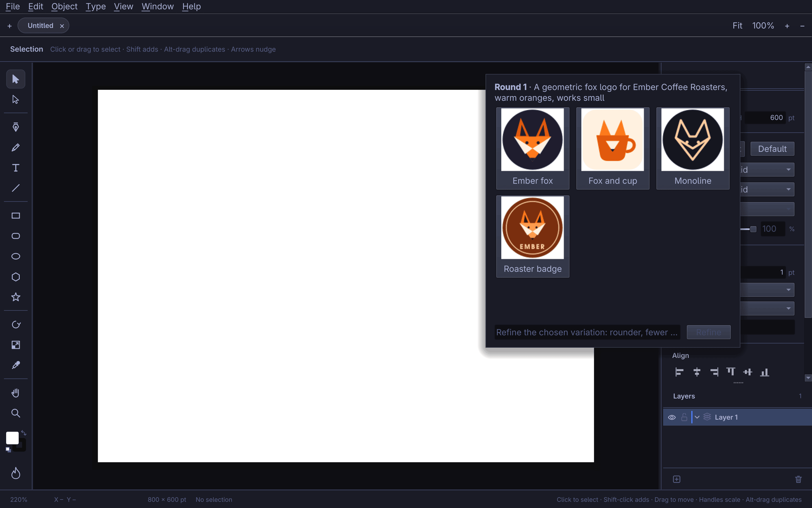Click the Refine button
Viewport: 812px width, 508px height.
708,332
